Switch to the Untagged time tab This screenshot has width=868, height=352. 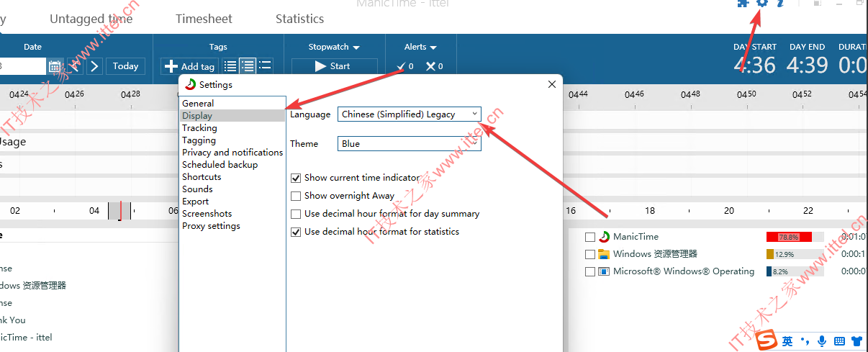91,19
